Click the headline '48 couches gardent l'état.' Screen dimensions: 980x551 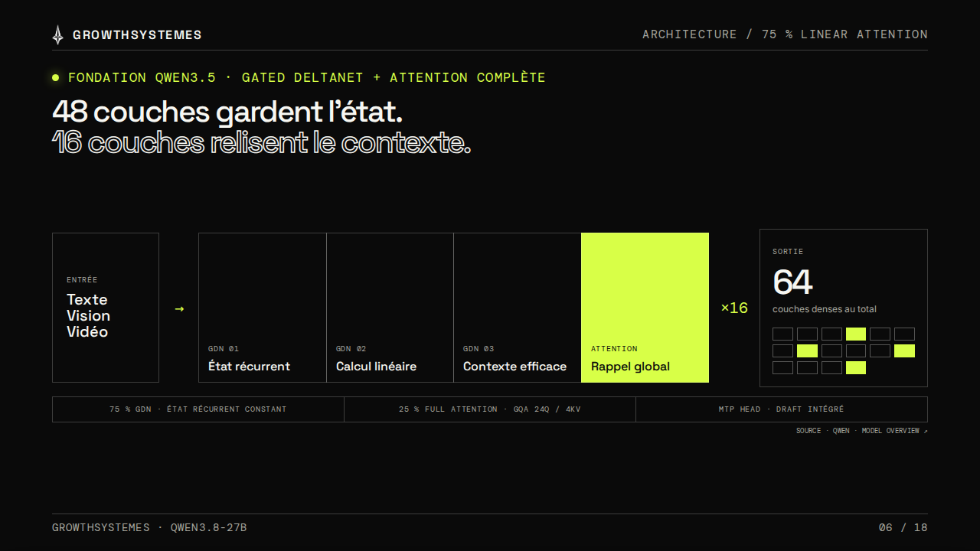pyautogui.click(x=227, y=112)
